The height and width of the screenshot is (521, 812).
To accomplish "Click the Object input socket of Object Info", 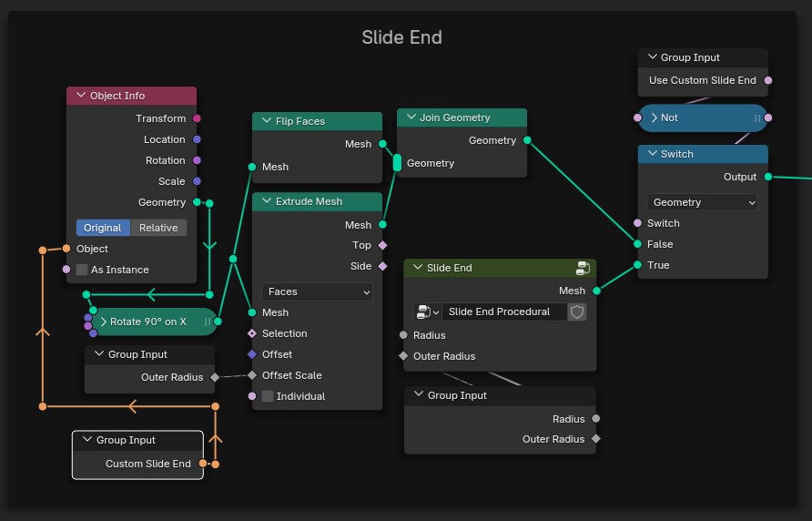I will click(66, 249).
